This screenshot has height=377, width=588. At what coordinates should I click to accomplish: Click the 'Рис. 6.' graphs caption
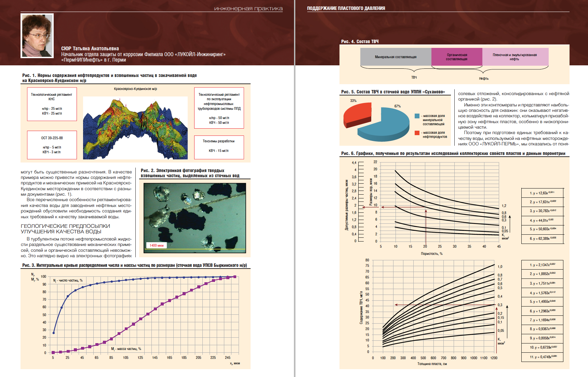453,153
